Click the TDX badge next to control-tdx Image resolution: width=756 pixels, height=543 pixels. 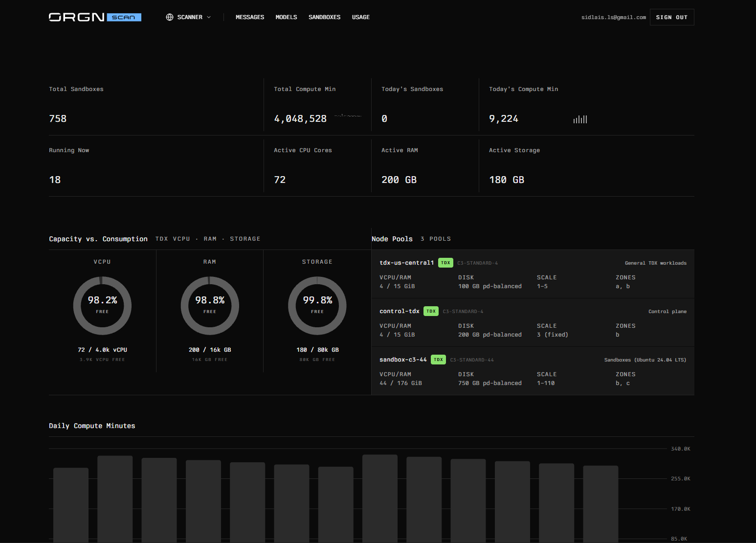[431, 311]
